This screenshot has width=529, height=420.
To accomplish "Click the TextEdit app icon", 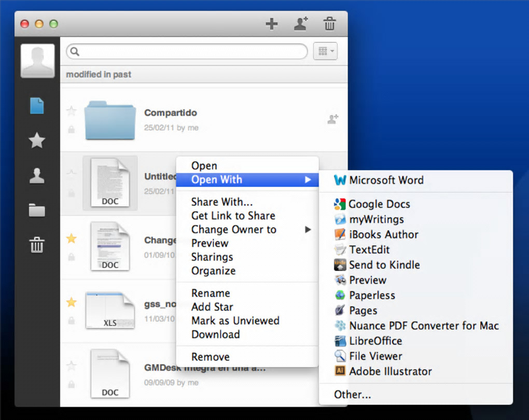I will pos(340,249).
